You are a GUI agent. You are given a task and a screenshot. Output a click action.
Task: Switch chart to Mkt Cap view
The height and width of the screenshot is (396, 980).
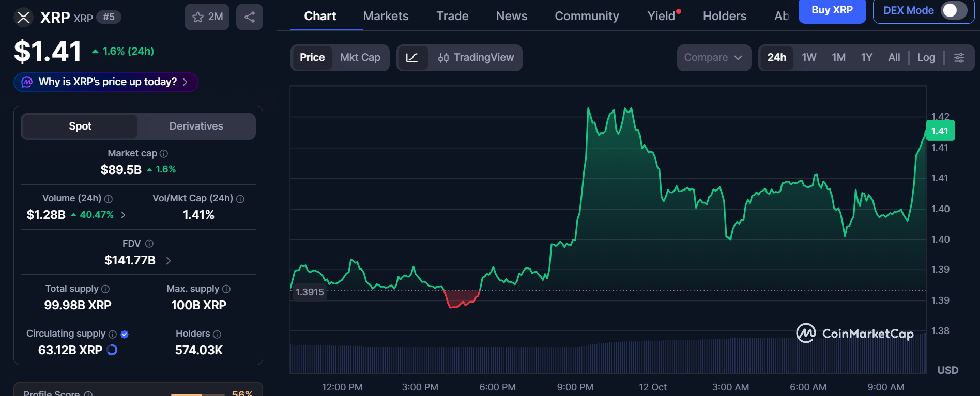[360, 57]
